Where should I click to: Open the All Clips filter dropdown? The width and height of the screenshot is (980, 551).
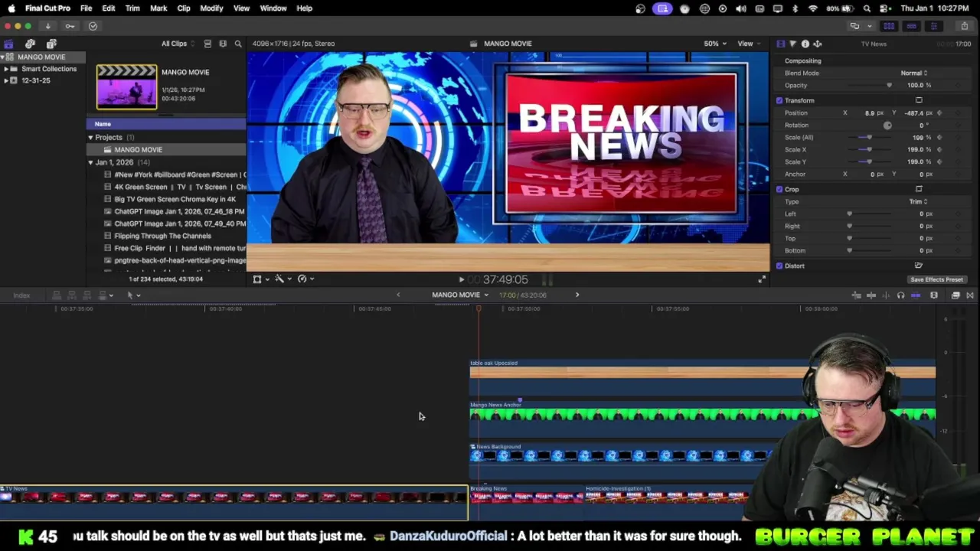178,44
